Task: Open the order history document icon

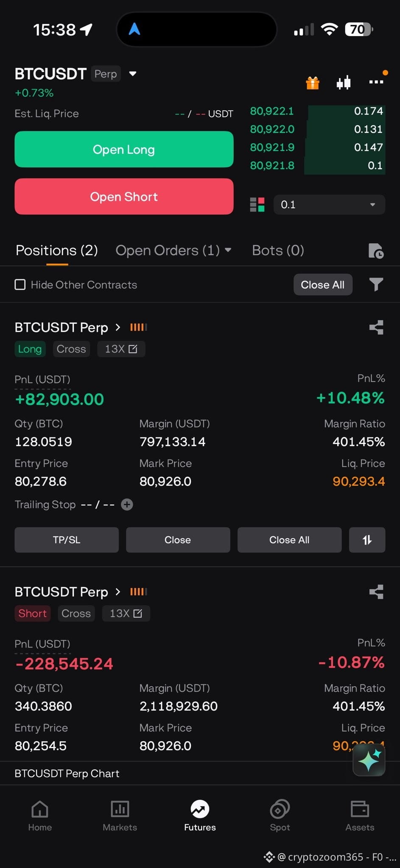Action: point(376,251)
